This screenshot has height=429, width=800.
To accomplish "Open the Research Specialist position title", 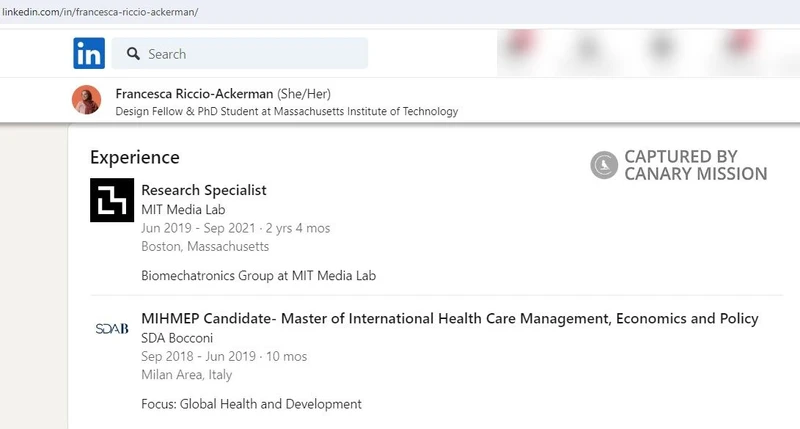I will point(204,190).
